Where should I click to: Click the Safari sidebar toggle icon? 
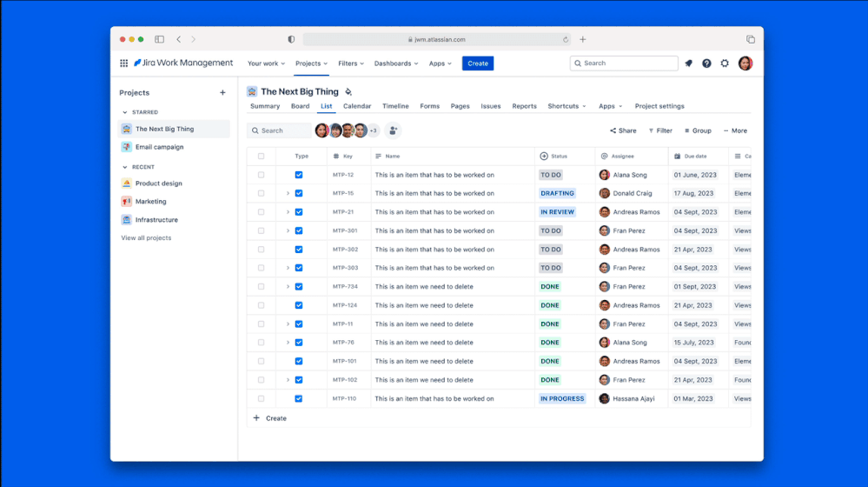(159, 39)
